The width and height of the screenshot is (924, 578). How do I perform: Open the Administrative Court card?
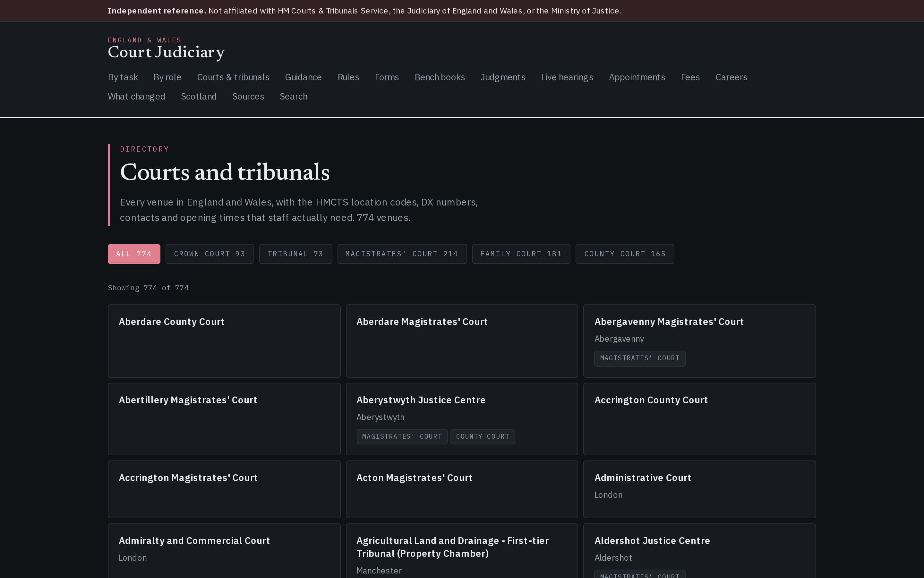[699, 489]
